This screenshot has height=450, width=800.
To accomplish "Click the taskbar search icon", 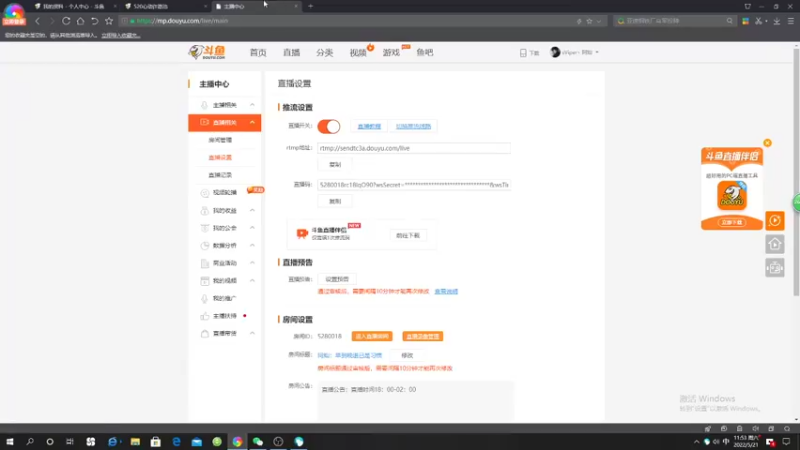I will [x=30, y=441].
